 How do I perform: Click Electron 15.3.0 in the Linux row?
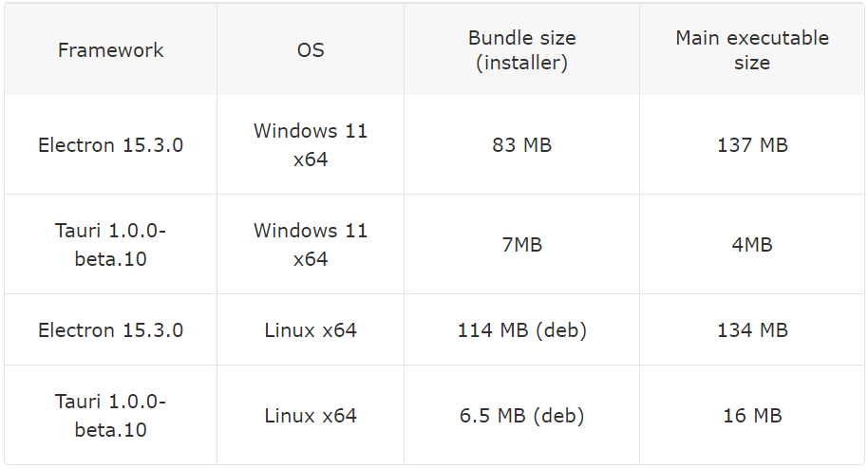(110, 330)
